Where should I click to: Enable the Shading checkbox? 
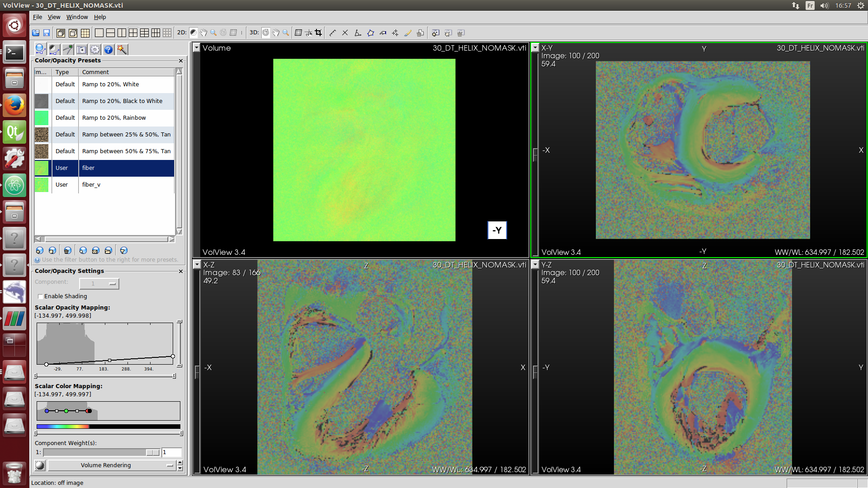40,296
